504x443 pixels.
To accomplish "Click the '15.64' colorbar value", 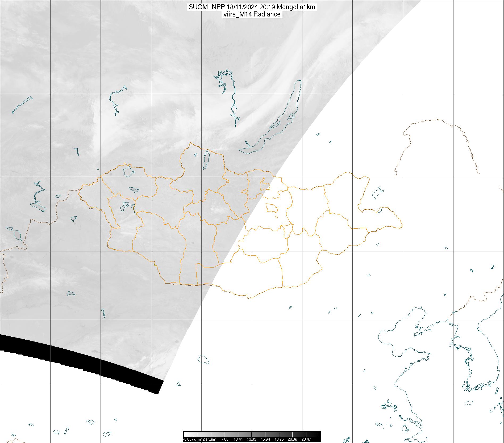I will pos(266,439).
